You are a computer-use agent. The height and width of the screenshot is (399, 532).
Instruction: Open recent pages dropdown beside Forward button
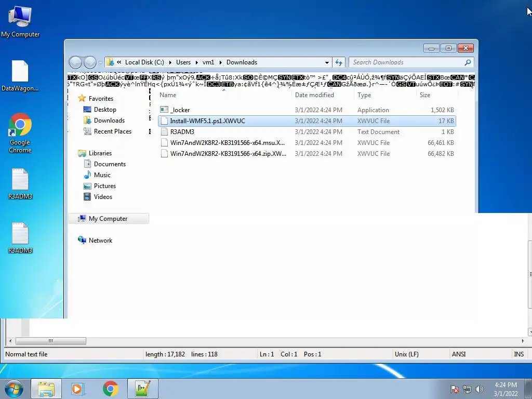point(100,63)
